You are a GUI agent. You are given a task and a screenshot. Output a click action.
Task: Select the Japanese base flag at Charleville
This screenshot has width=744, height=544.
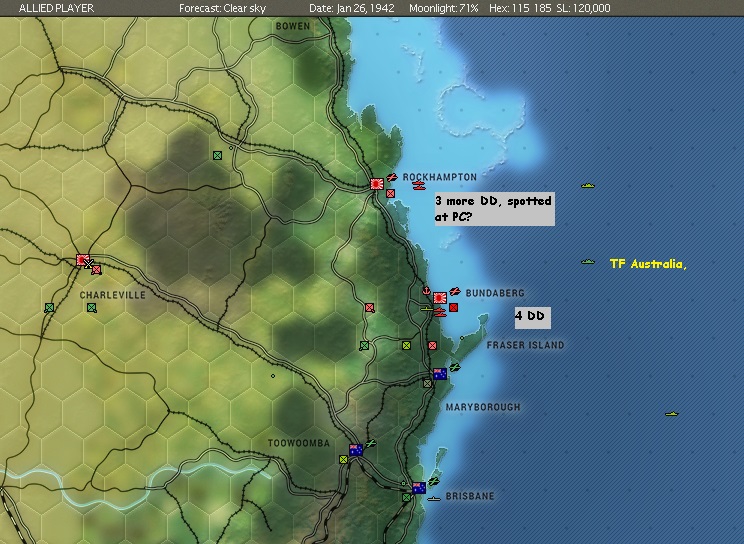[83, 260]
